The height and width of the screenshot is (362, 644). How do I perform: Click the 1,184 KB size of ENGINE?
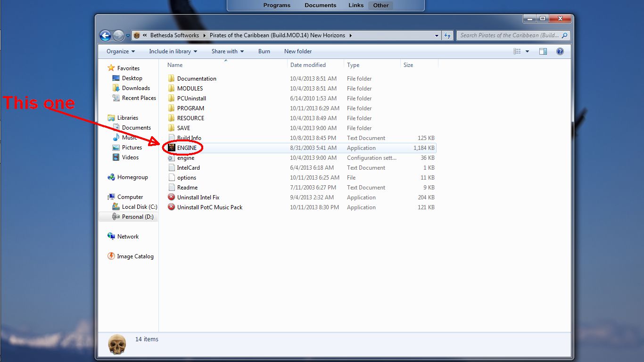tap(424, 148)
